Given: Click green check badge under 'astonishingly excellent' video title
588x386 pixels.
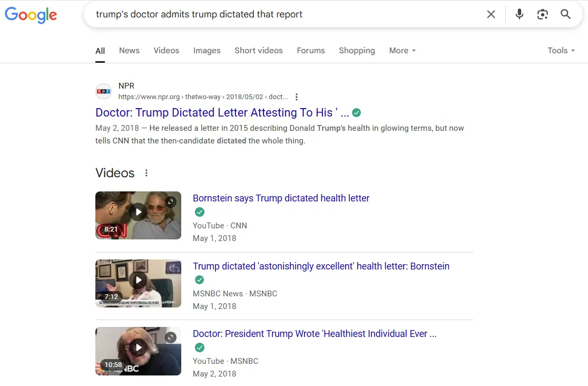Looking at the screenshot, I should (200, 279).
